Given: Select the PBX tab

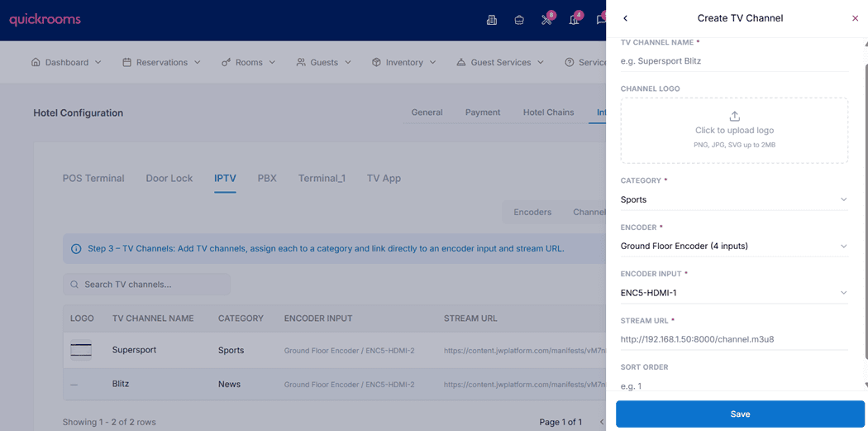Looking at the screenshot, I should tap(267, 179).
